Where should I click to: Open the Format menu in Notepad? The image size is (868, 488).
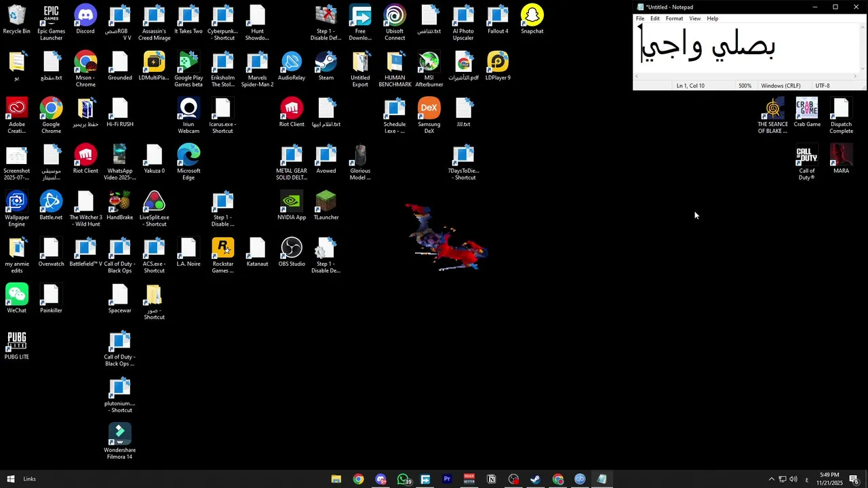pyautogui.click(x=674, y=18)
